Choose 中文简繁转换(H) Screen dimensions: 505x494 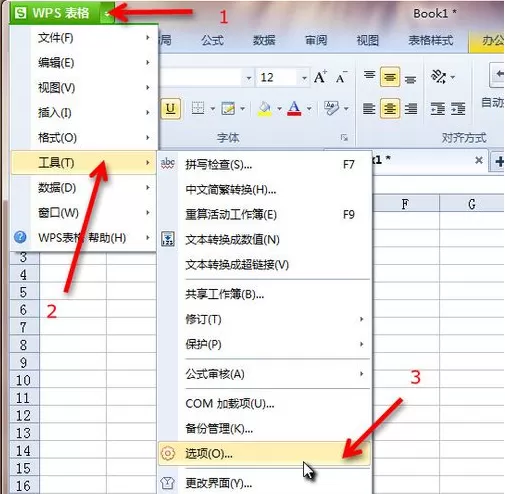(x=265, y=190)
